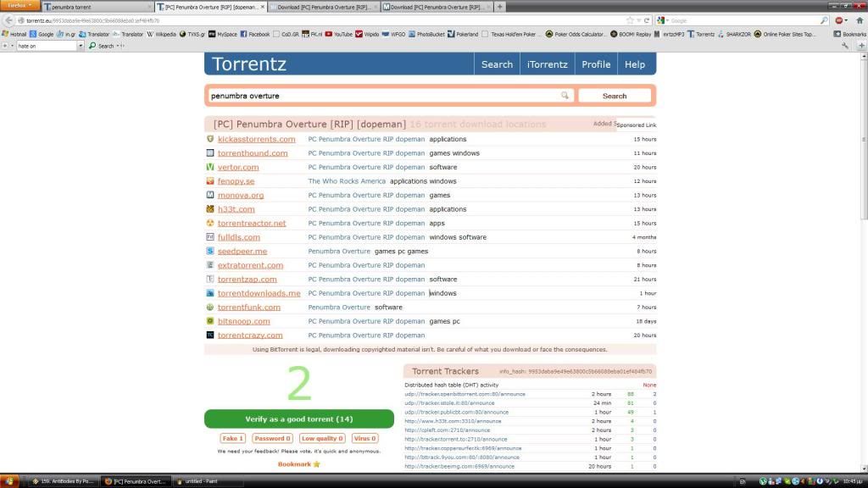This screenshot has width=868, height=488.
Task: Click the magnifier icon in Torrentz search box
Action: click(x=565, y=95)
